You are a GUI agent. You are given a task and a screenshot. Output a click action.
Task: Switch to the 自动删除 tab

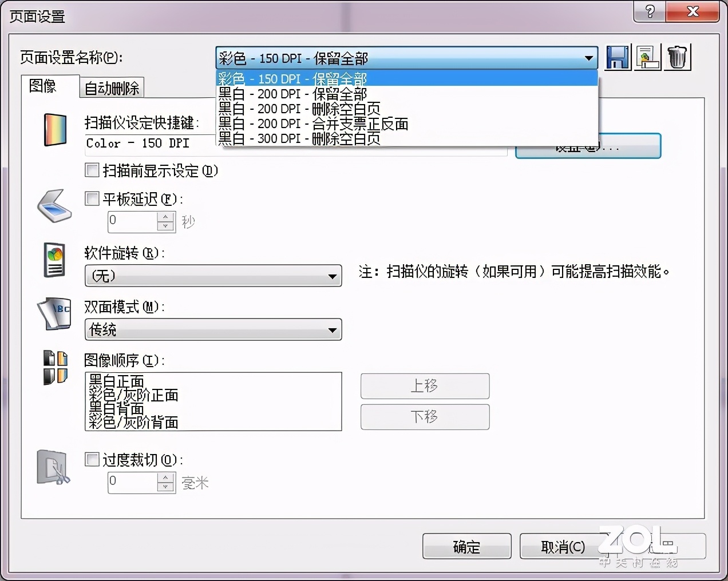112,87
